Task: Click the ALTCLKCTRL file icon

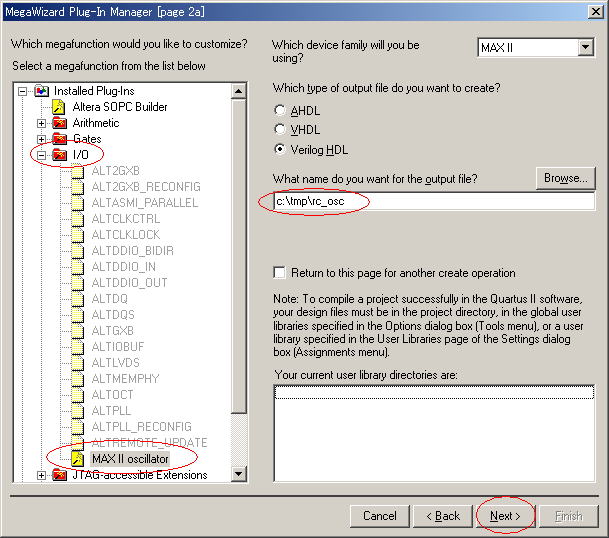Action: tap(78, 219)
